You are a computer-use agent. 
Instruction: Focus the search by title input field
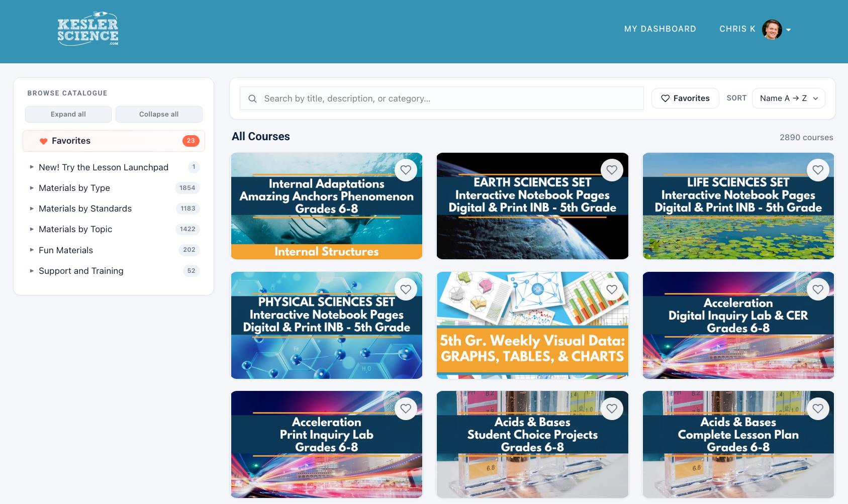[442, 98]
